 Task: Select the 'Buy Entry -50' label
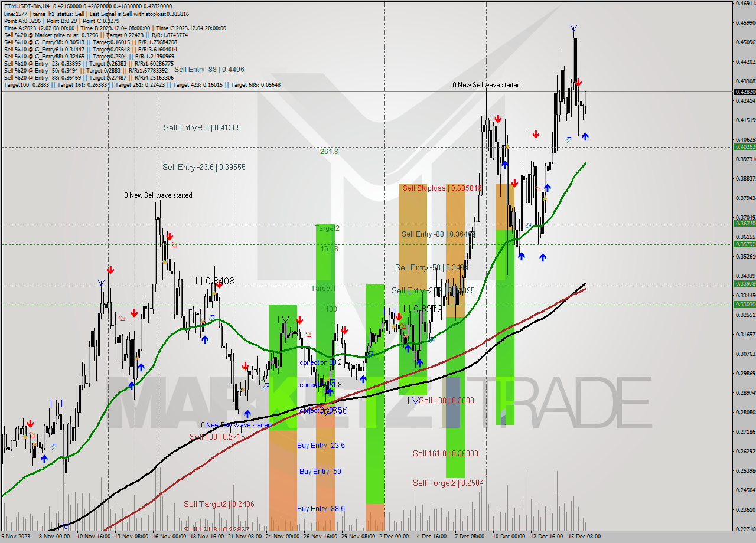pos(320,472)
